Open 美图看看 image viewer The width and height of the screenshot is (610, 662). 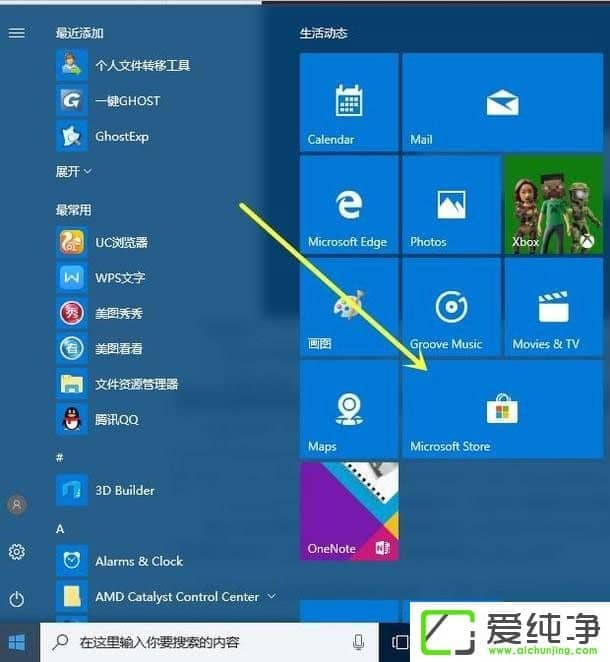tap(100, 348)
